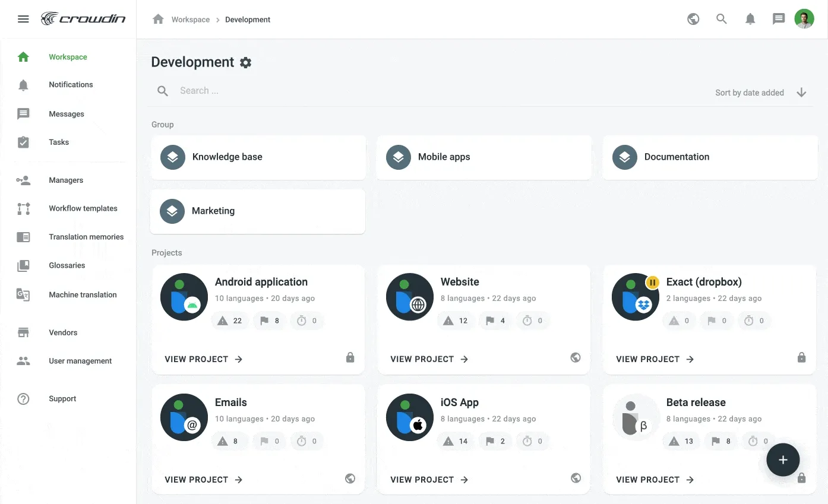Open the notifications bell icon
Screen dimensions: 828x504
coord(750,18)
